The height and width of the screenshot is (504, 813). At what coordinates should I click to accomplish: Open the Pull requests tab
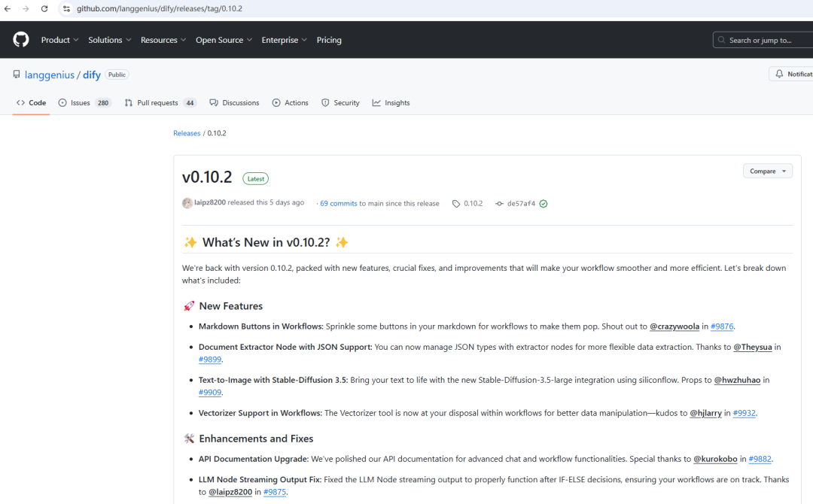(160, 103)
